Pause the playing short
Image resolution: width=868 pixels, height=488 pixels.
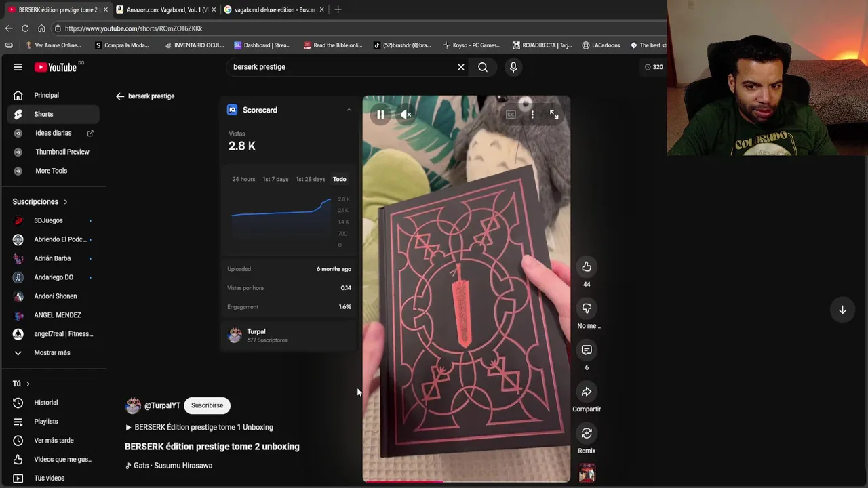click(x=380, y=115)
